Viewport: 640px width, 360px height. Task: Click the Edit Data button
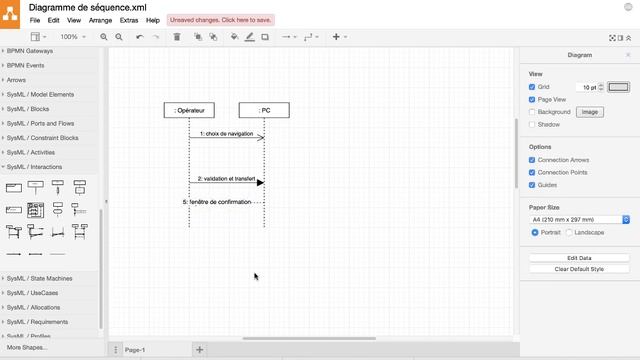pos(579,258)
